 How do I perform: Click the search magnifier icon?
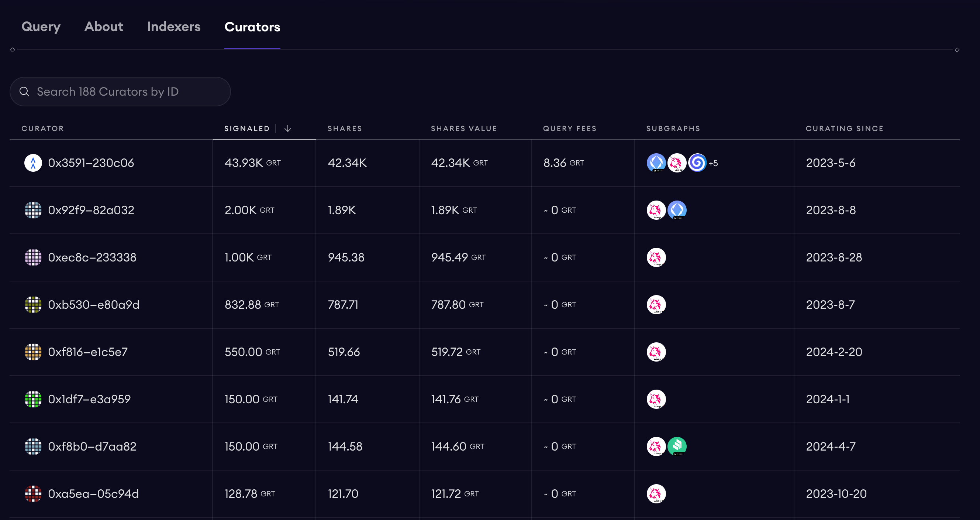(24, 91)
